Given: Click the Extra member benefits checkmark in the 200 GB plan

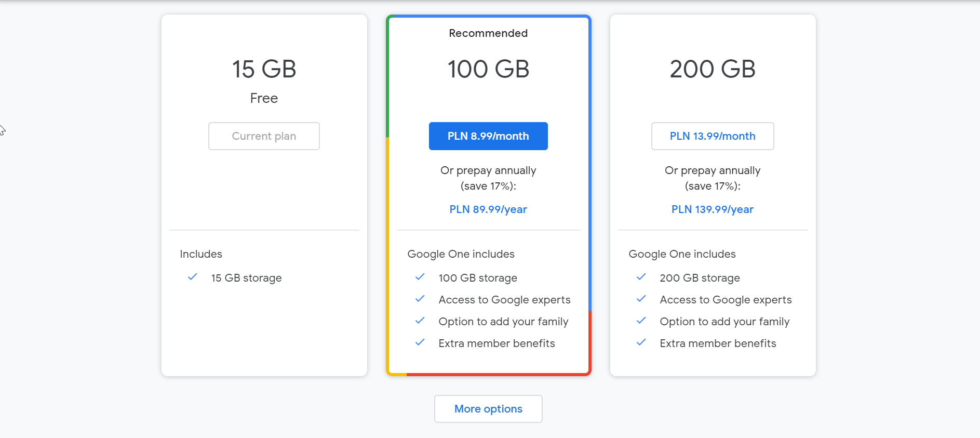Looking at the screenshot, I should (641, 342).
